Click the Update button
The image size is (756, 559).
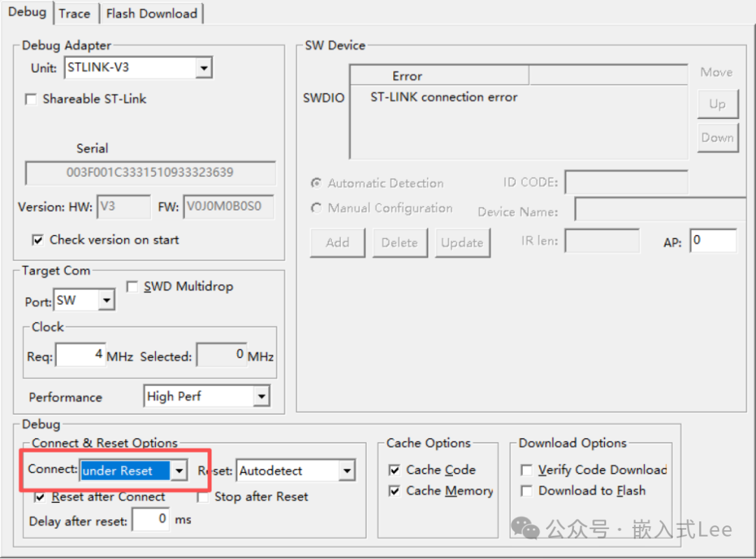(x=463, y=243)
